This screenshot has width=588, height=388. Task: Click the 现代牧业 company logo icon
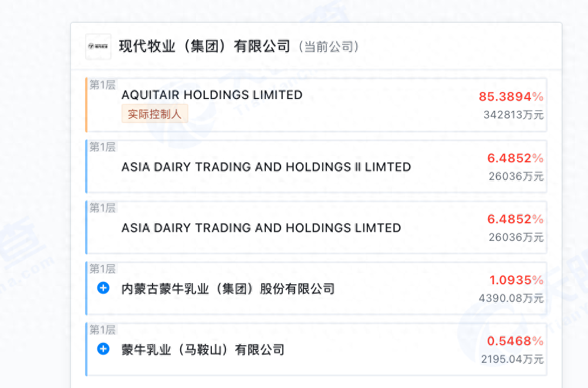click(98, 46)
